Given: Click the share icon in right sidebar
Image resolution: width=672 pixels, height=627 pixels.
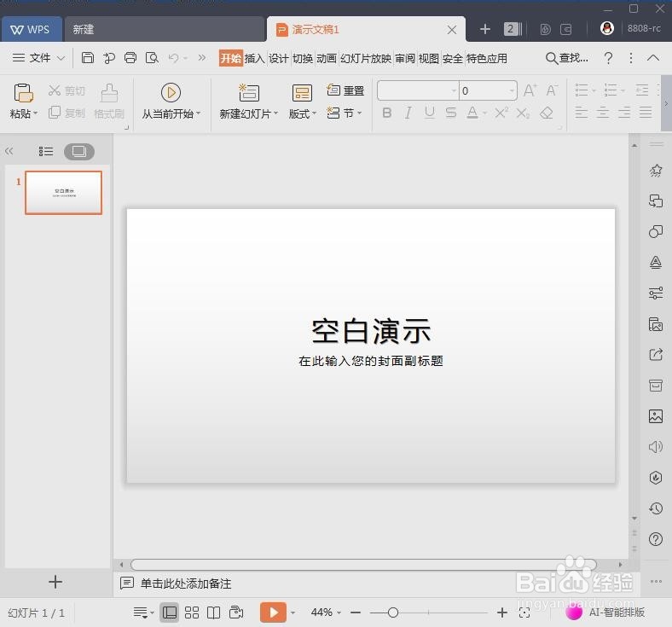Looking at the screenshot, I should (x=656, y=354).
